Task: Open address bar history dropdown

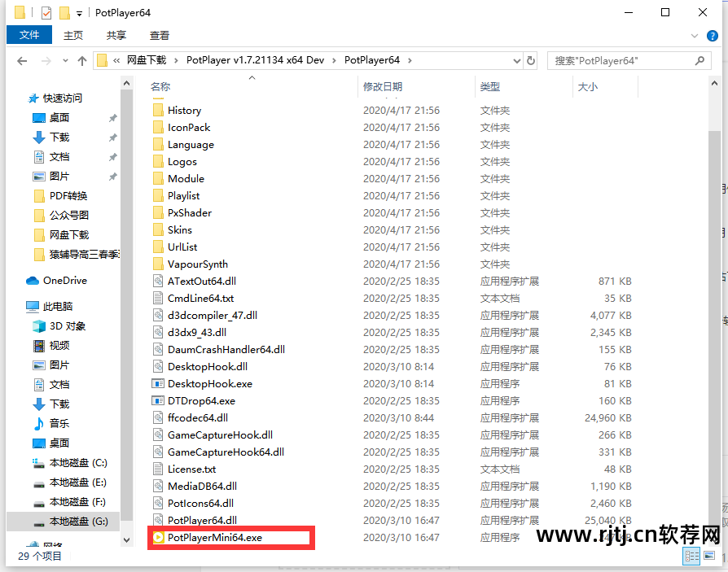Action: [x=517, y=61]
